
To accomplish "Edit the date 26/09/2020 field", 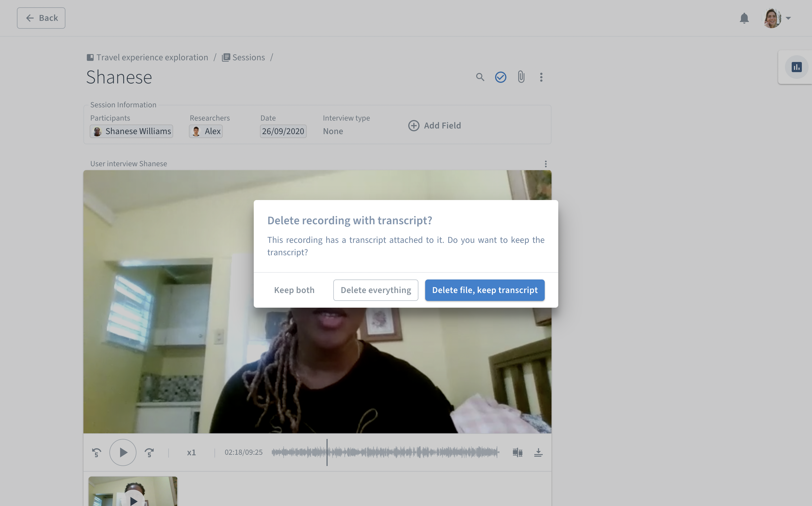I will click(283, 131).
